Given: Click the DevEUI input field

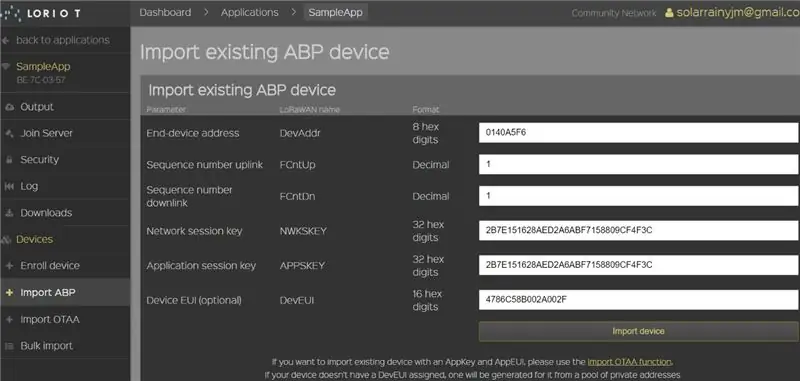Looking at the screenshot, I should pos(639,300).
